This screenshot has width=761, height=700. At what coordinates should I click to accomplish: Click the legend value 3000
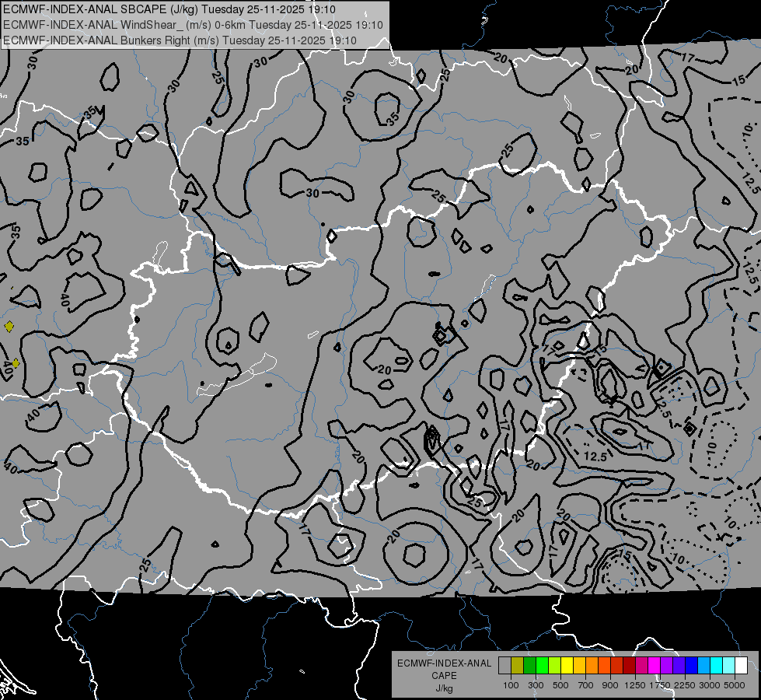pyautogui.click(x=710, y=685)
